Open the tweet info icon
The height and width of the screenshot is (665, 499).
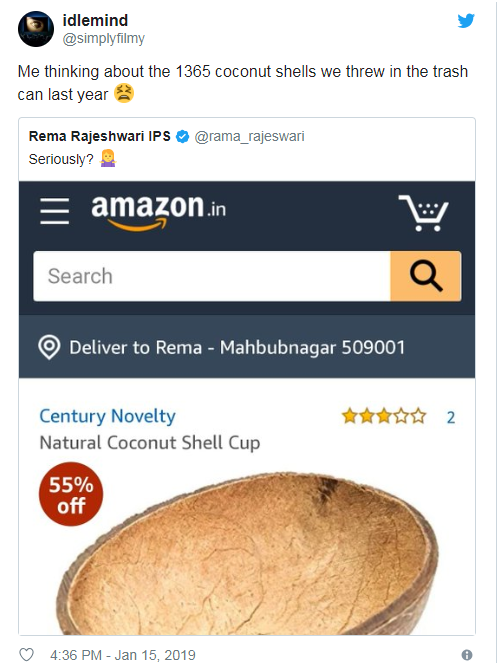467,655
